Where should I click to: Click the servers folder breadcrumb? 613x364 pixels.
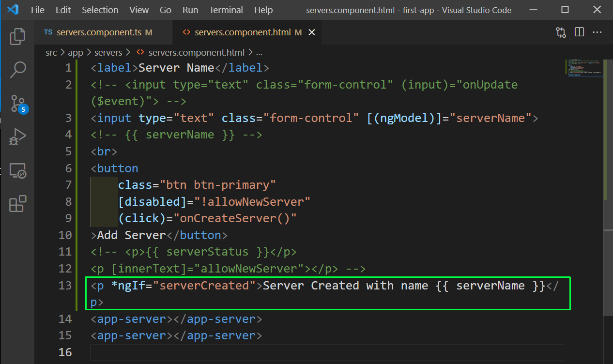coord(108,52)
